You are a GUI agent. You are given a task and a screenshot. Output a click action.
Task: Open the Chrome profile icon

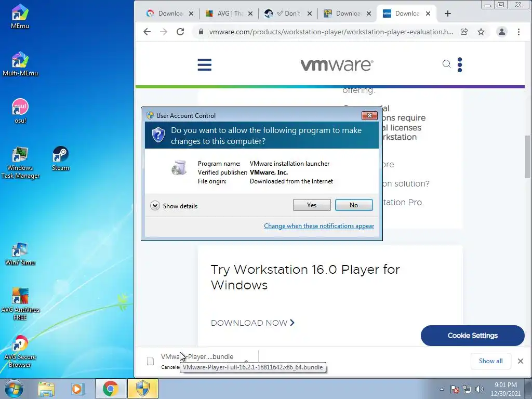pyautogui.click(x=501, y=32)
